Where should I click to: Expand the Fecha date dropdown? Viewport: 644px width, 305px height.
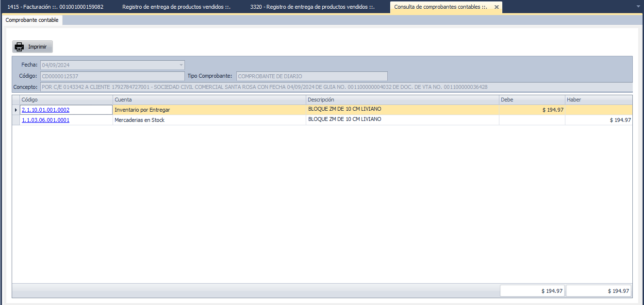[181, 65]
